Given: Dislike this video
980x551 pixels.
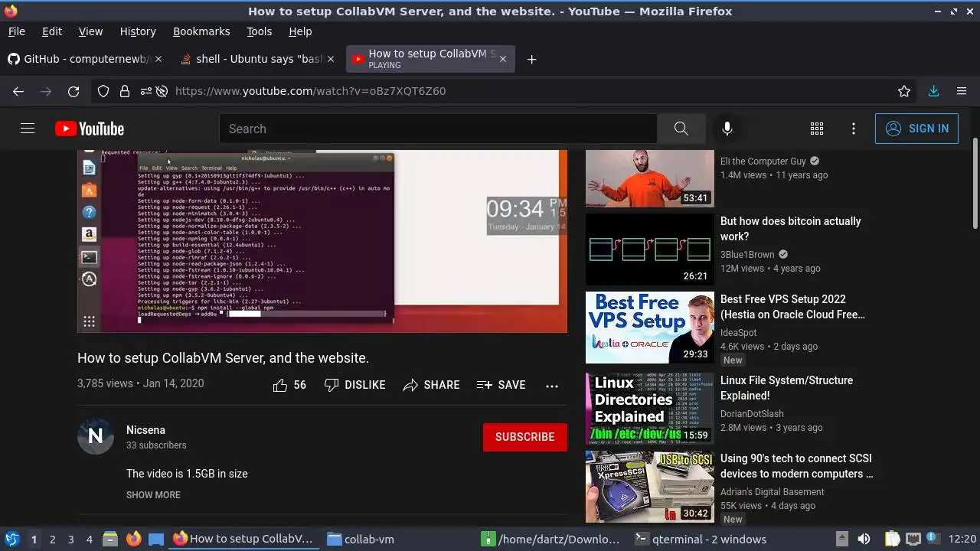Looking at the screenshot, I should click(354, 385).
